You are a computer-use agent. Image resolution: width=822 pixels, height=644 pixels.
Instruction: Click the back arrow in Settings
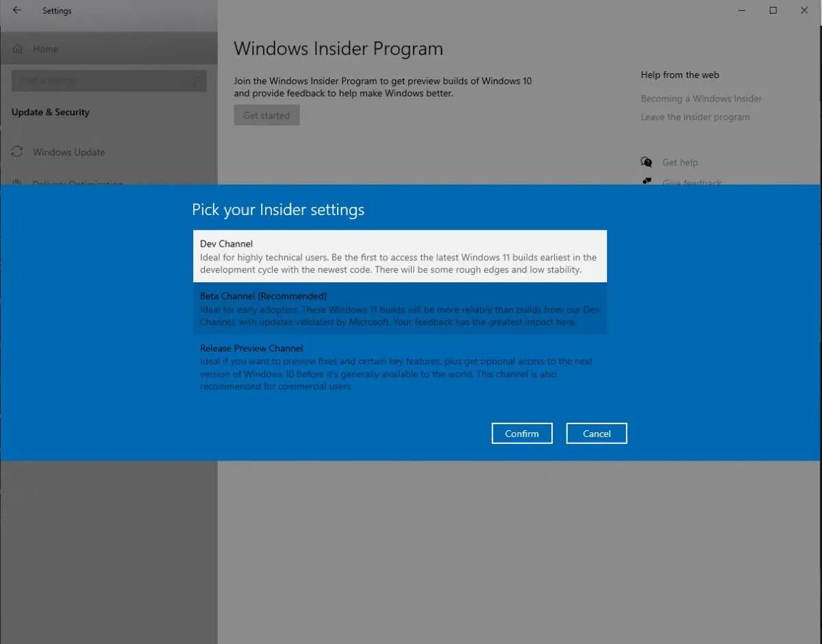16,10
